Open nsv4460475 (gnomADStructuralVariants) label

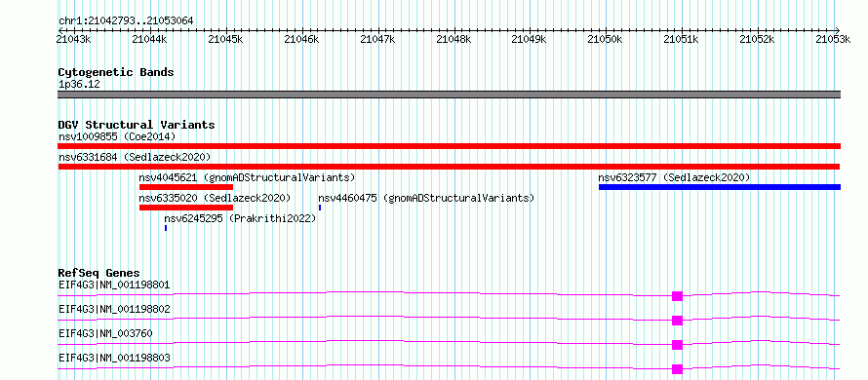click(x=426, y=198)
